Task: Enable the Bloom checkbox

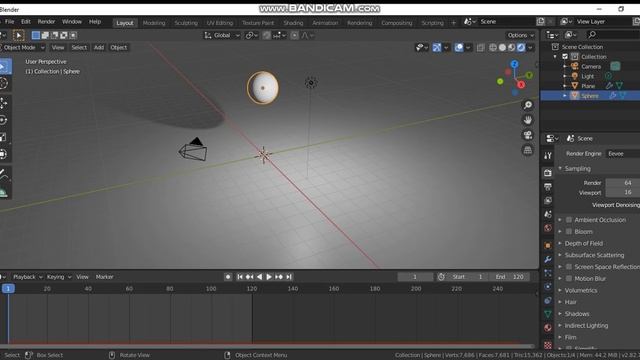Action: [569, 231]
